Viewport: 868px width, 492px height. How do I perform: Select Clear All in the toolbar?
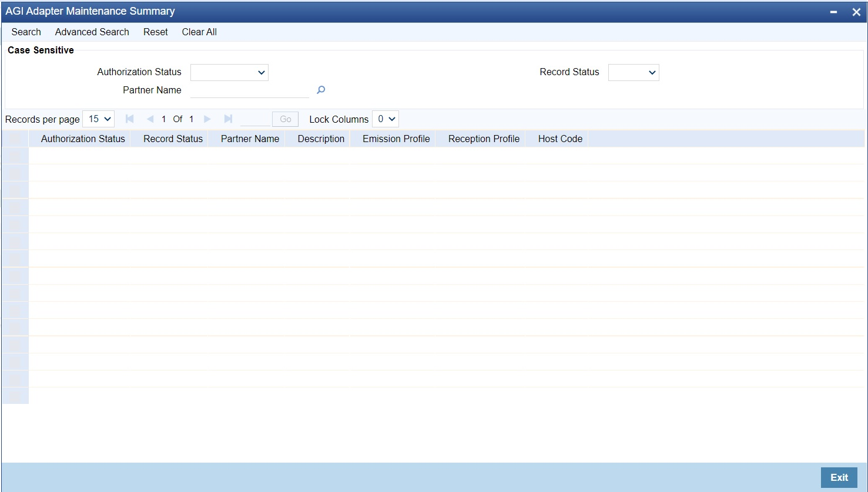[199, 32]
